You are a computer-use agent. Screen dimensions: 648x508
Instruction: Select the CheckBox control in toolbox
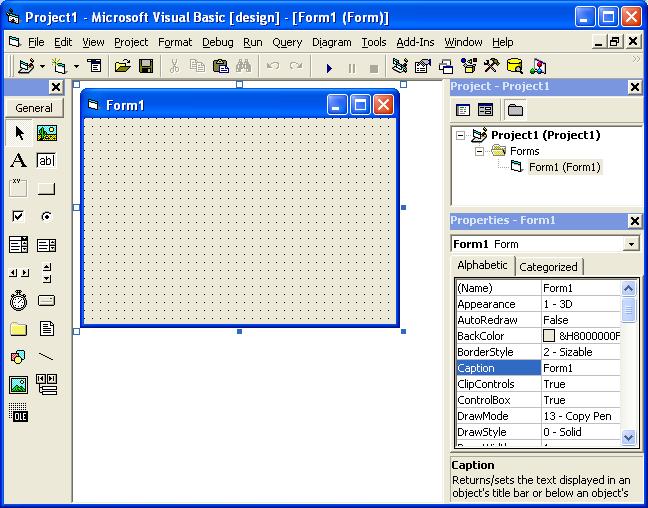coord(18,216)
